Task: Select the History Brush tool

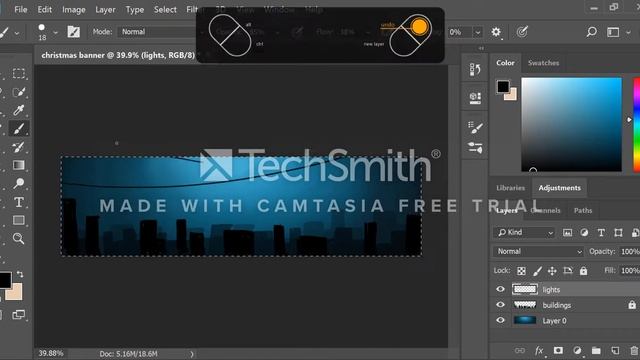Action: 18,147
